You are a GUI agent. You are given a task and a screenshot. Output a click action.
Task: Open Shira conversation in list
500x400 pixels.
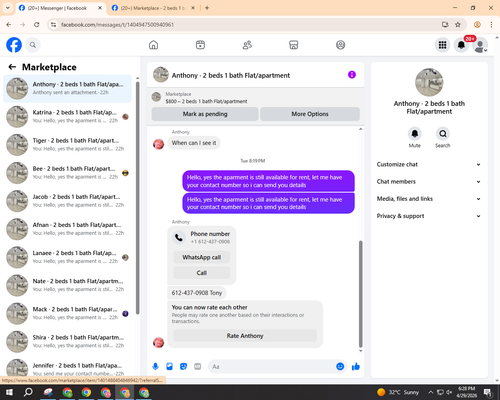[x=67, y=341]
